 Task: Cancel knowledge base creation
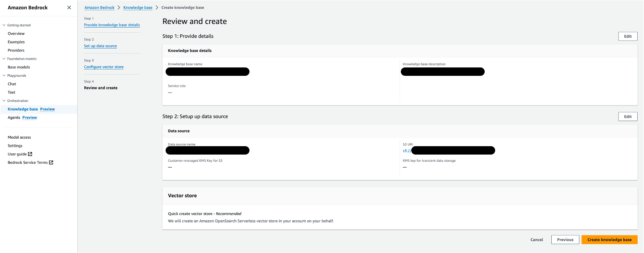tap(537, 240)
